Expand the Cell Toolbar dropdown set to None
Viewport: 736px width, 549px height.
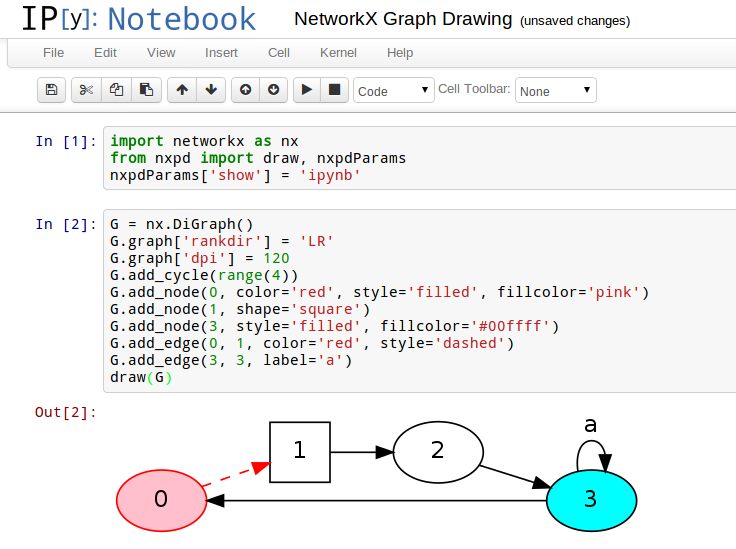[x=555, y=91]
